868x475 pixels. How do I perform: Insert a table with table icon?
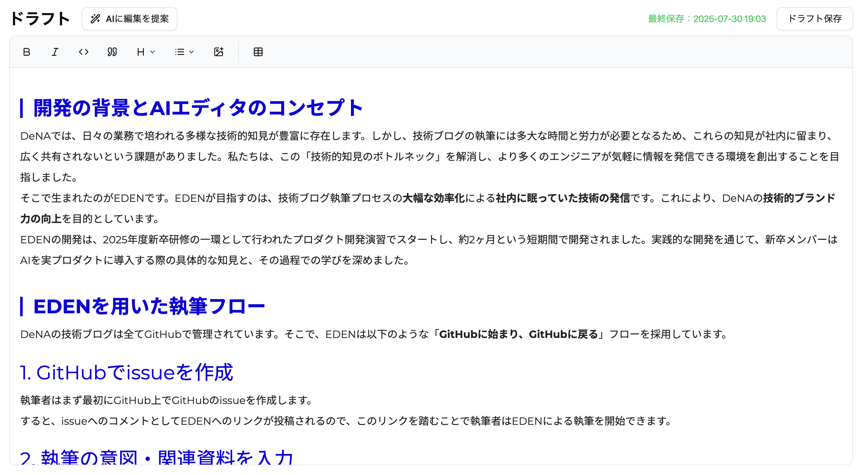pos(258,52)
